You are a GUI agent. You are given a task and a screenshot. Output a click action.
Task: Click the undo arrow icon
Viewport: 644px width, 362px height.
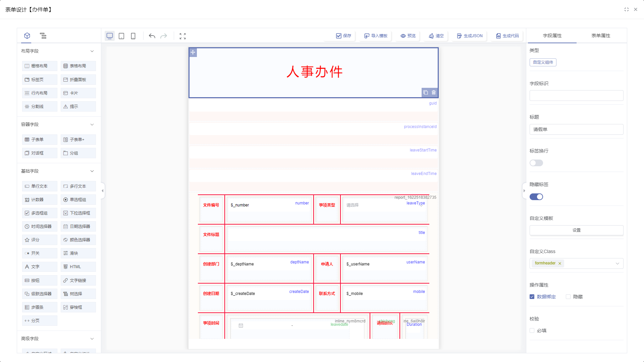[152, 36]
